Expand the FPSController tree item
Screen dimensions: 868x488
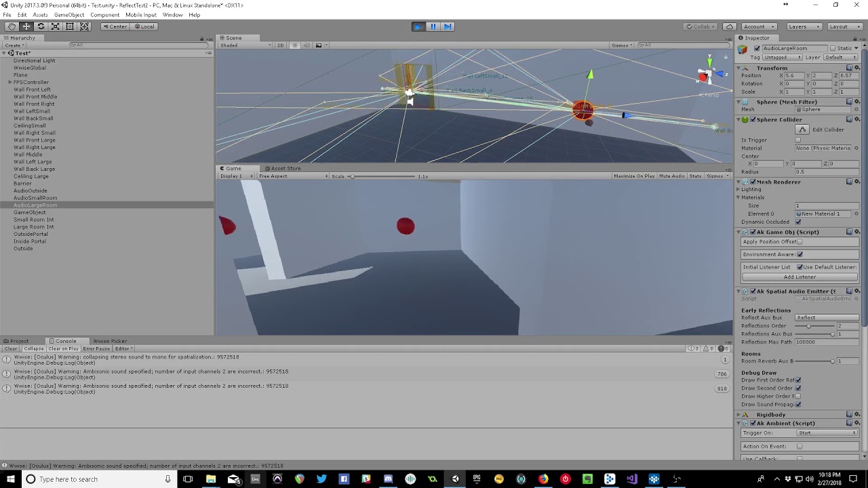10,82
